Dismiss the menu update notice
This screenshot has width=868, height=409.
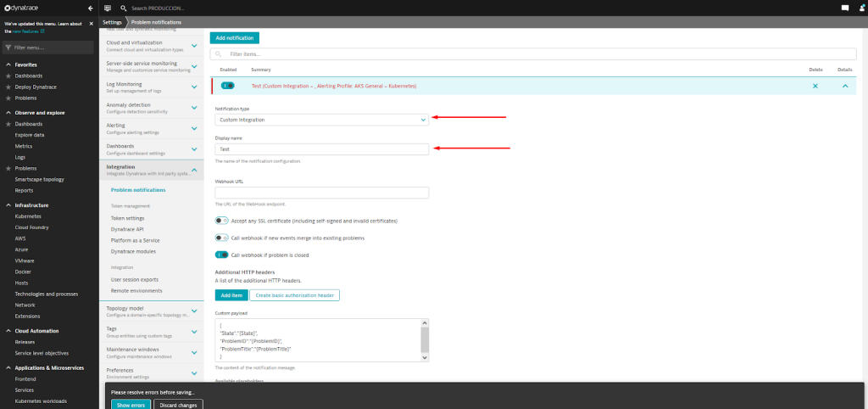pos(90,23)
